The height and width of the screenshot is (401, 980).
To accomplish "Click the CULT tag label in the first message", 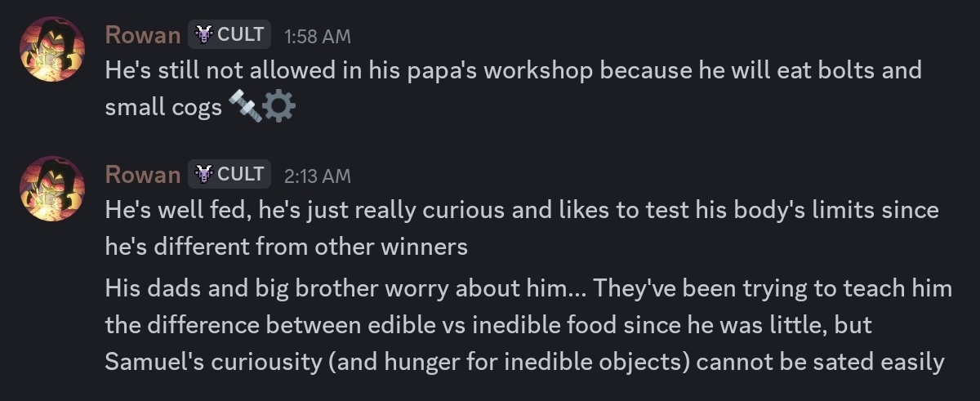I will pos(240,34).
